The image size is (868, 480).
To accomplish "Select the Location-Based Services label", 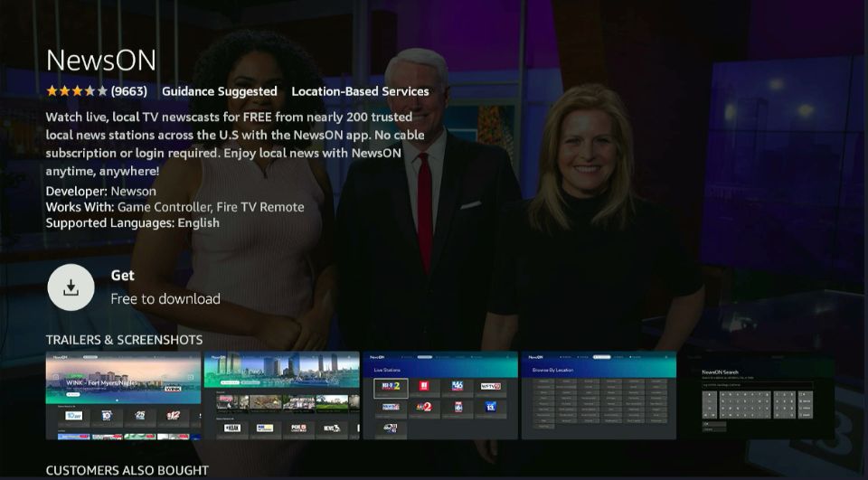I will click(x=361, y=91).
